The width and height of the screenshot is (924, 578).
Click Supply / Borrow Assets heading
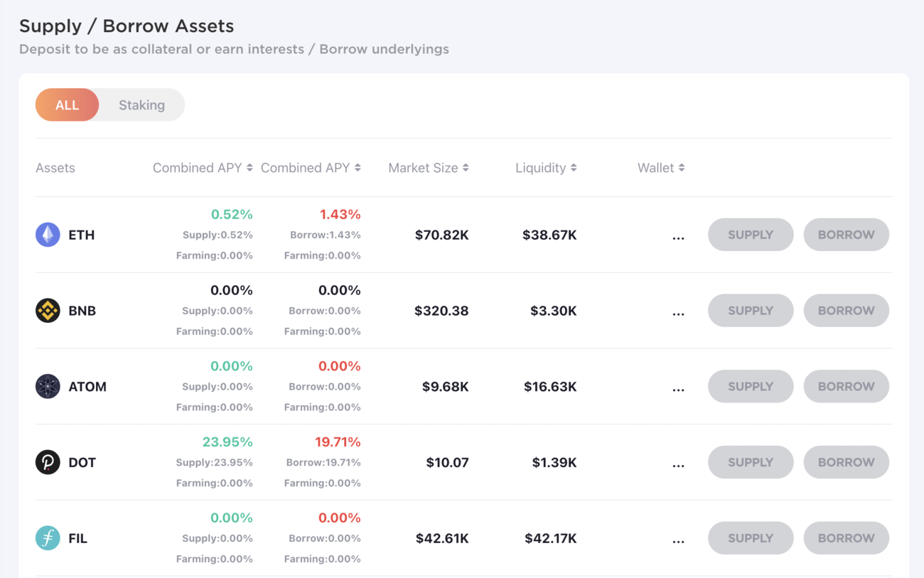[127, 26]
